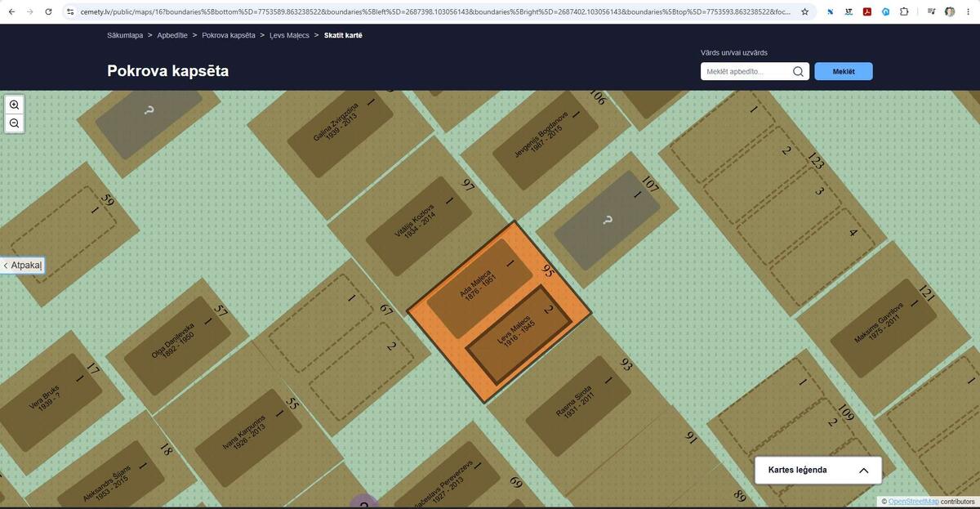Open Apbedītie breadcrumb link
This screenshot has height=509, width=980.
[172, 35]
